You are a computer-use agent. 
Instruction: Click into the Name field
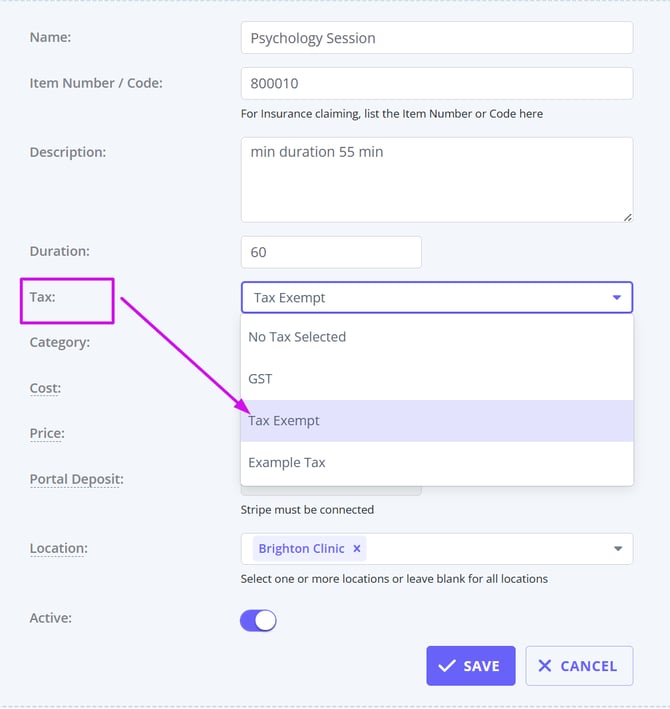[436, 38]
